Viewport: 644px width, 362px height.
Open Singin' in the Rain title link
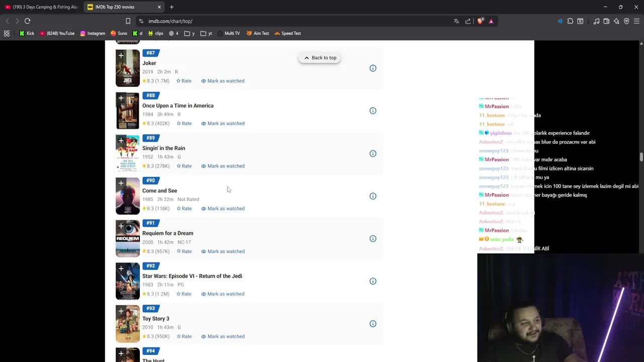164,148
